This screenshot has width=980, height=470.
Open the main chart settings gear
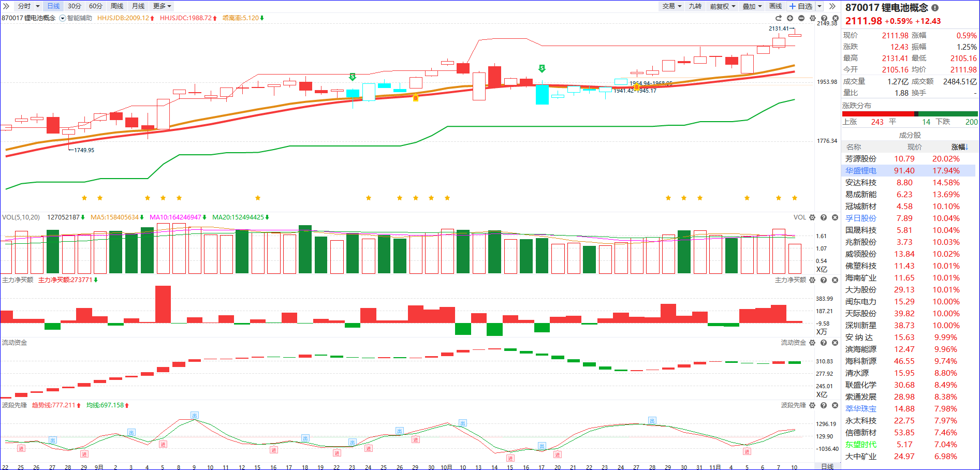tap(812, 18)
